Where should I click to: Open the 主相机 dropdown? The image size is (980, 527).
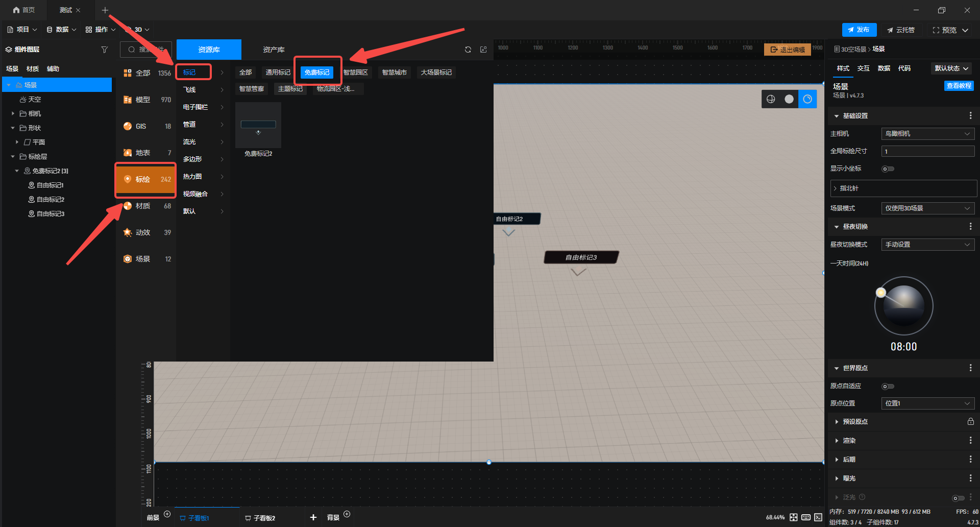(x=927, y=134)
